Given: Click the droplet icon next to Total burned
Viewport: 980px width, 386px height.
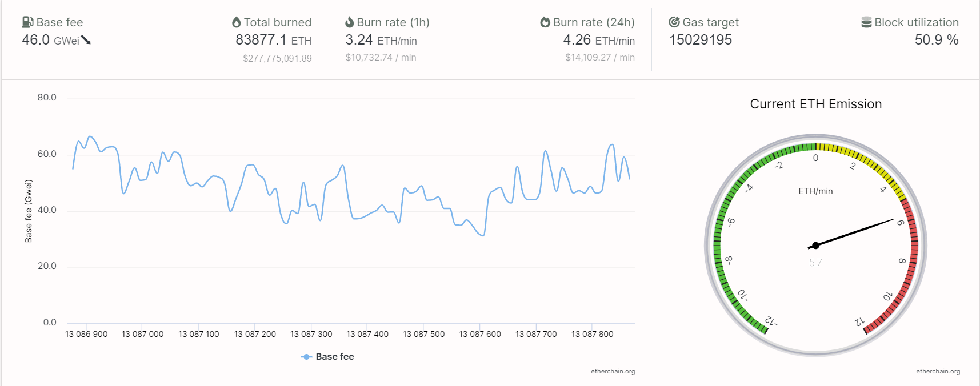Looking at the screenshot, I should (x=237, y=22).
